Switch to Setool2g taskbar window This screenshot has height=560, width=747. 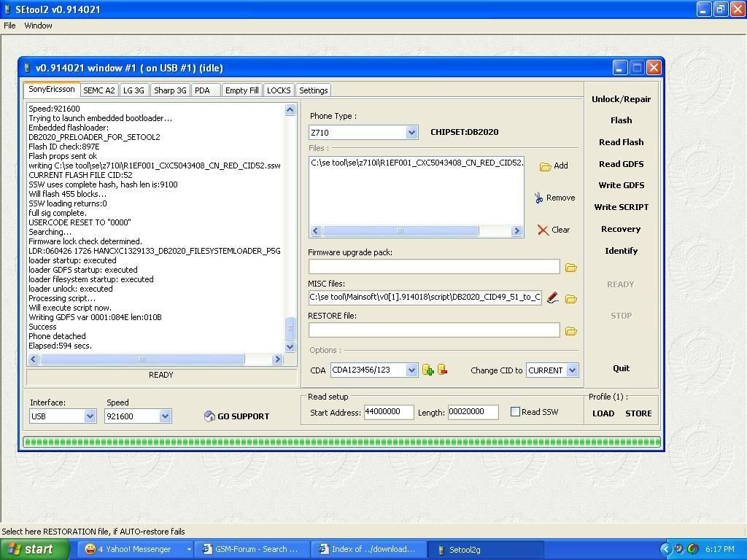[x=486, y=549]
